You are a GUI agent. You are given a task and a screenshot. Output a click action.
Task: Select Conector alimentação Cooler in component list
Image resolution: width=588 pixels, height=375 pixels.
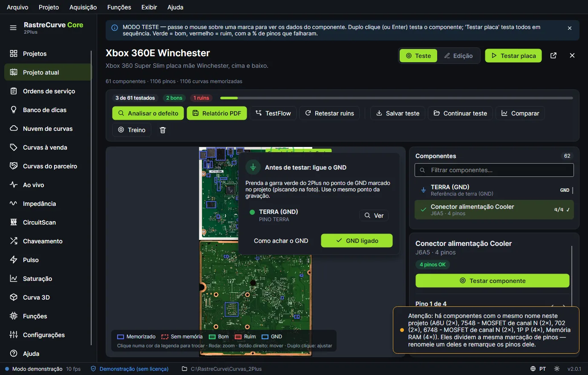(494, 210)
